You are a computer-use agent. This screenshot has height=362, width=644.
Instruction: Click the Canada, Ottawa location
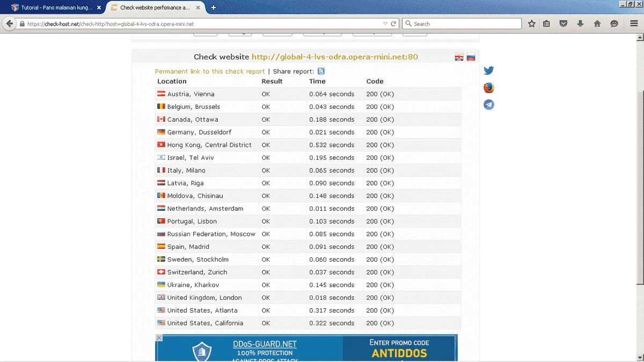(x=193, y=120)
